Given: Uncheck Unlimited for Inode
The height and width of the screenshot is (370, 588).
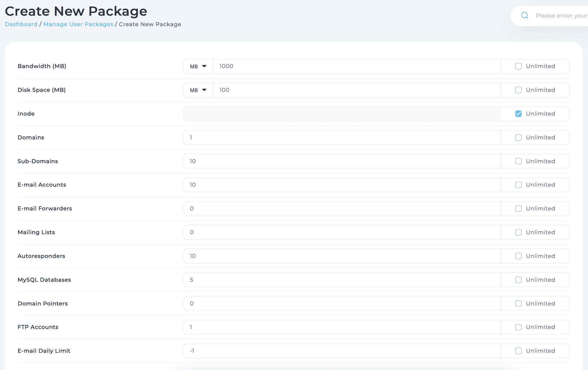Looking at the screenshot, I should pyautogui.click(x=518, y=114).
